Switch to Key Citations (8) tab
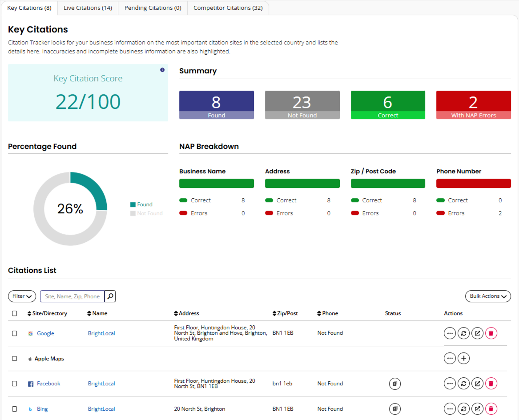 (x=29, y=8)
